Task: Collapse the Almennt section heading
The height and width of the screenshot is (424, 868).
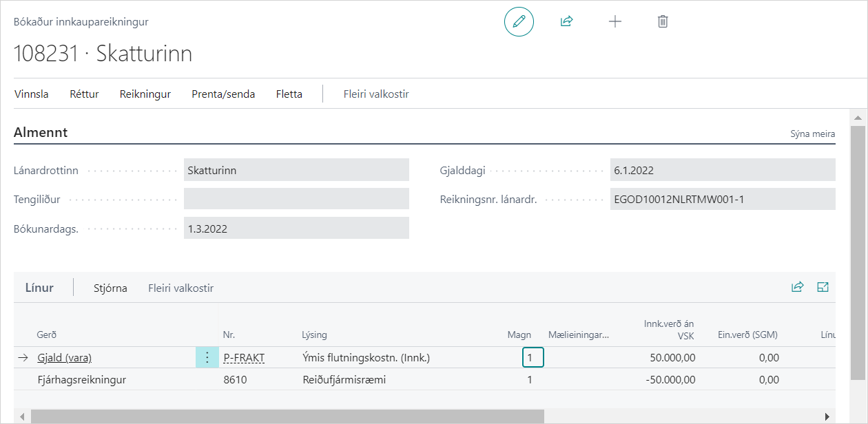Action: pos(41,133)
